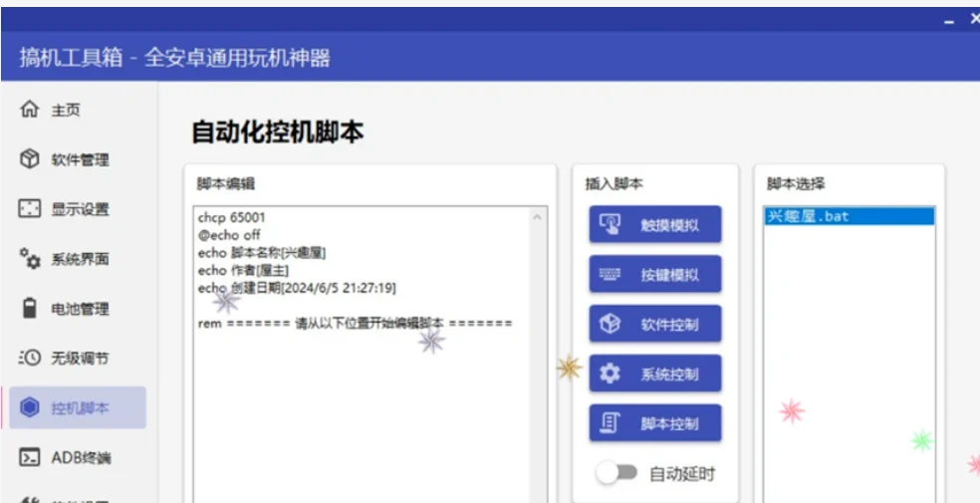
Task: Open ADB终端 menu item
Action: (x=78, y=457)
